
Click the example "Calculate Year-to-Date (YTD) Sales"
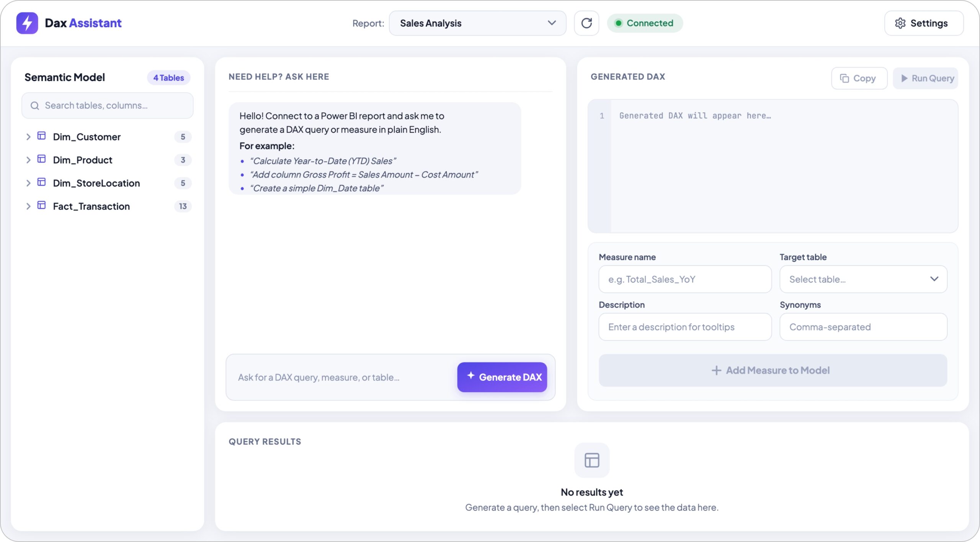point(323,161)
